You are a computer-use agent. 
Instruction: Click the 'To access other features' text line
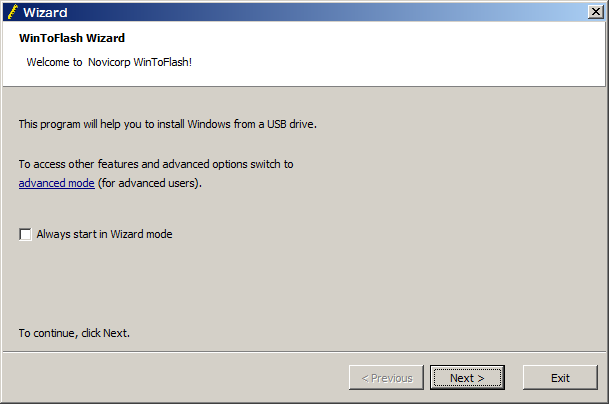point(156,164)
